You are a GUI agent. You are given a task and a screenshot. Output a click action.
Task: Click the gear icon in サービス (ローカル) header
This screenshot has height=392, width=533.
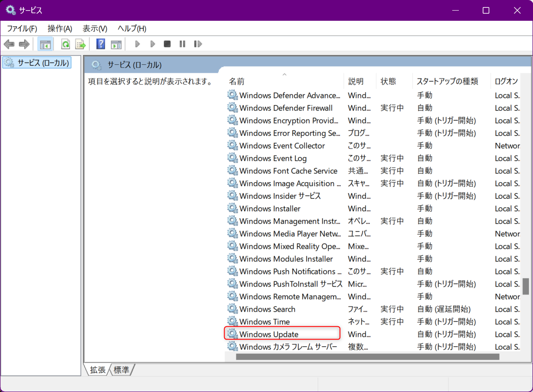pyautogui.click(x=97, y=65)
